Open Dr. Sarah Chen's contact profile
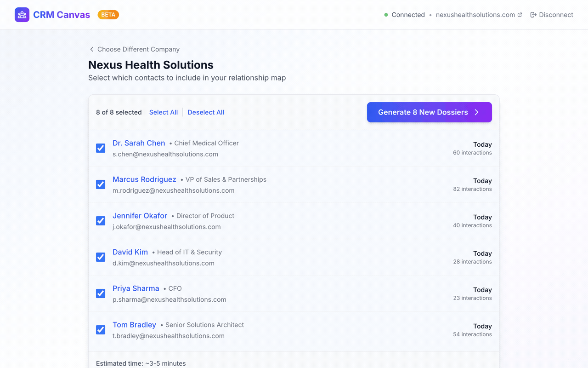This screenshot has width=588, height=368. tap(139, 143)
